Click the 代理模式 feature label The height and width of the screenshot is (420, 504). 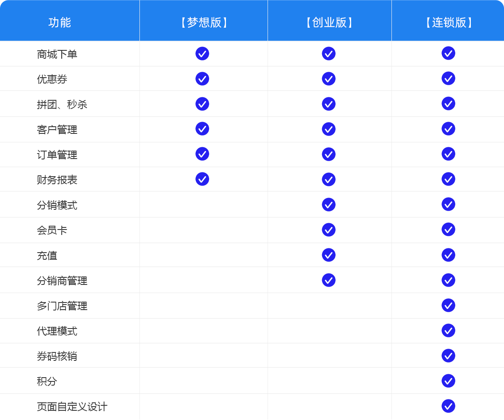(x=57, y=331)
